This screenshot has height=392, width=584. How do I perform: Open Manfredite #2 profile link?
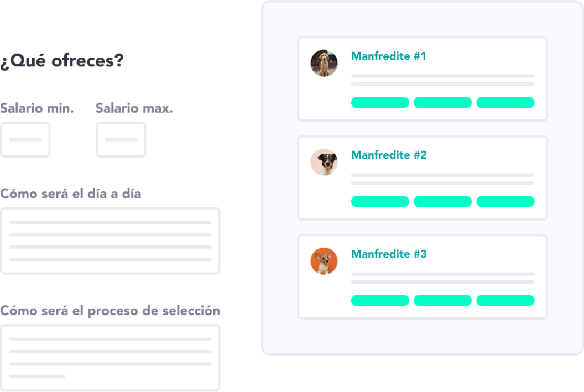[x=389, y=155]
